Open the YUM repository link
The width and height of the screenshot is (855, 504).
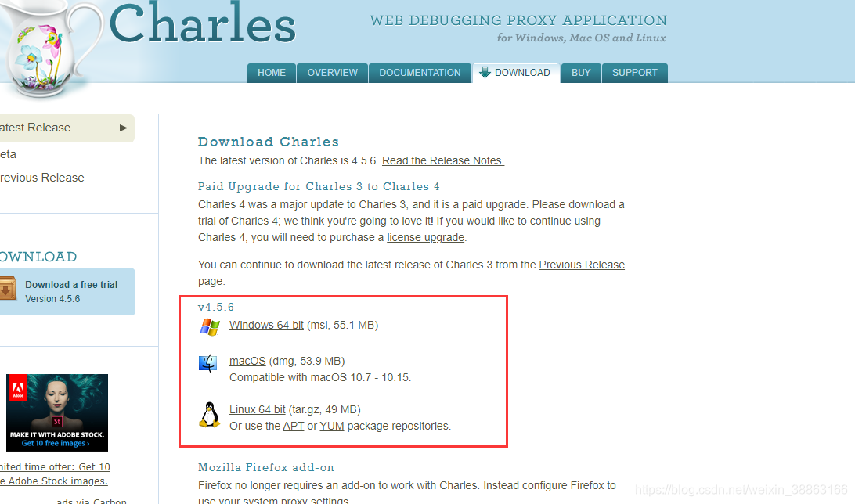coord(331,426)
